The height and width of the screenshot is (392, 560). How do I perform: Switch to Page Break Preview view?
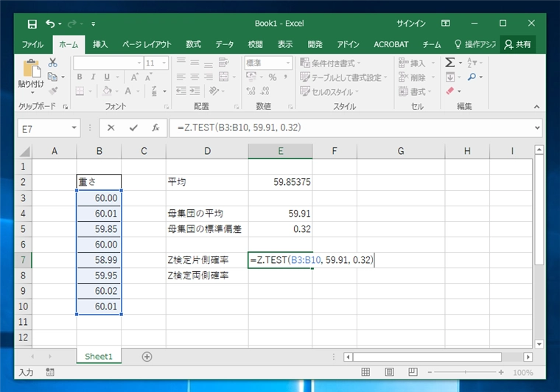(413, 372)
